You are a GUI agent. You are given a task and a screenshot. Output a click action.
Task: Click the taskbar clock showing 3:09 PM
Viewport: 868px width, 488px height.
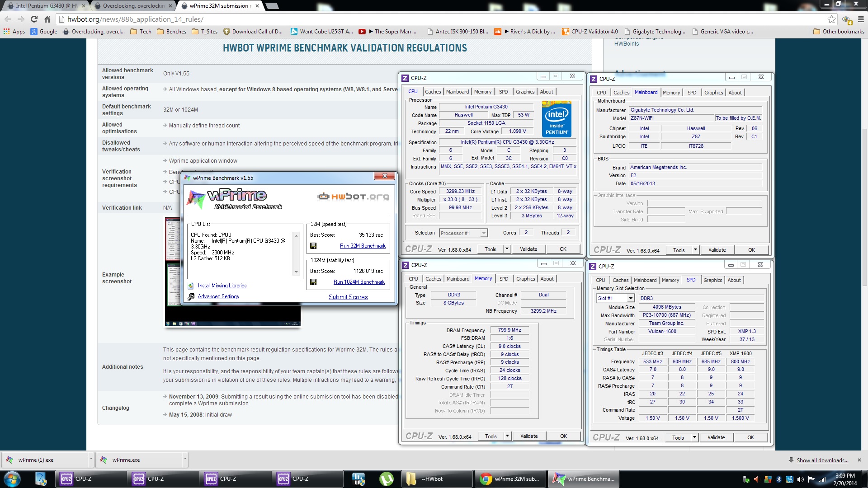click(845, 479)
